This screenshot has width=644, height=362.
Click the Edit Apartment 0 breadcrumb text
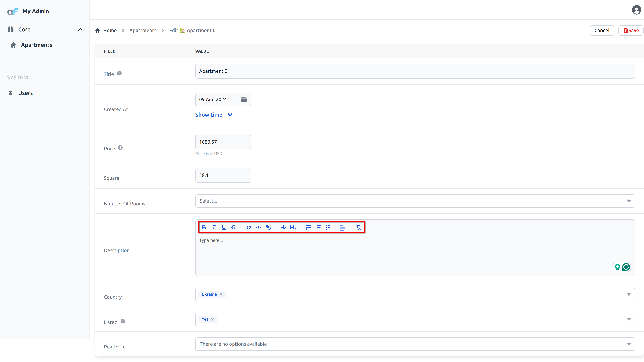pyautogui.click(x=192, y=31)
